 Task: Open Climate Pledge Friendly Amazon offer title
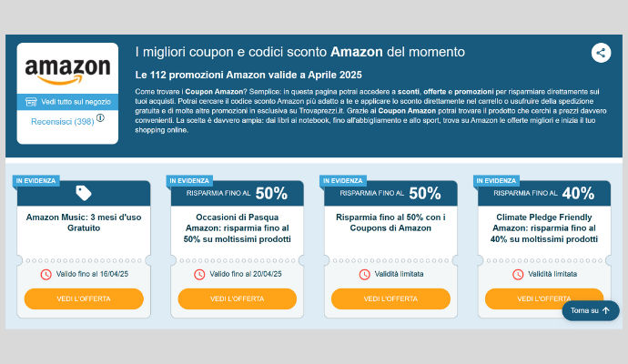(543, 231)
